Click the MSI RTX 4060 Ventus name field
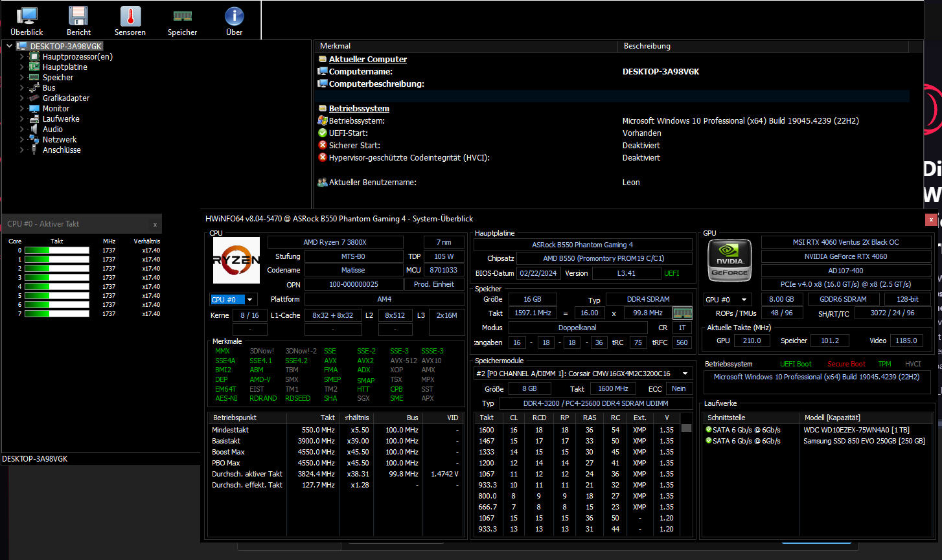 coord(845,242)
